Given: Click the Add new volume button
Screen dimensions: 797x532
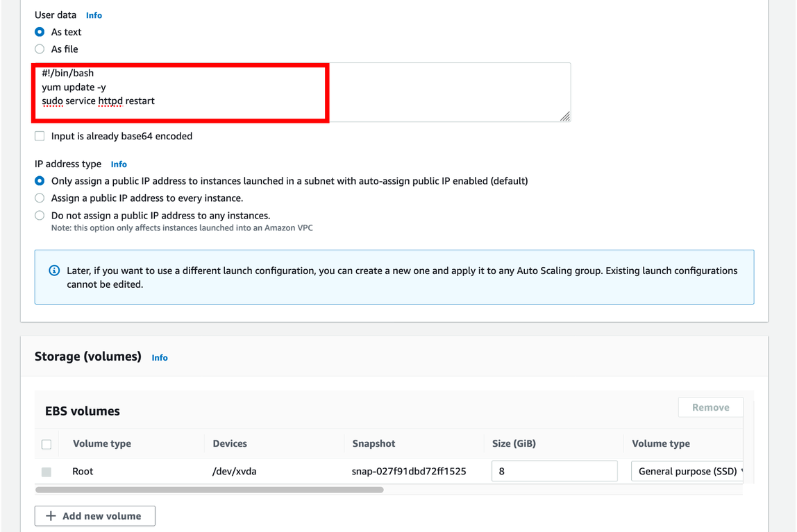Looking at the screenshot, I should [95, 516].
